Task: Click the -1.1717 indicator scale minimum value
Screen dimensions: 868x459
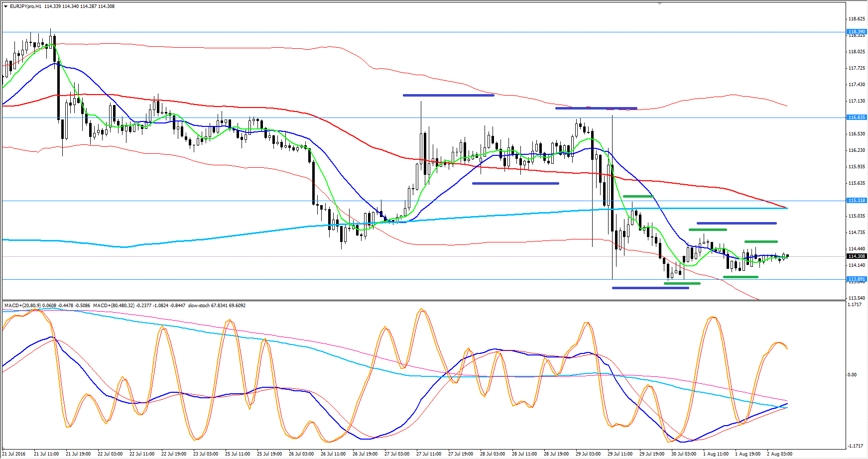Action: coord(855,446)
